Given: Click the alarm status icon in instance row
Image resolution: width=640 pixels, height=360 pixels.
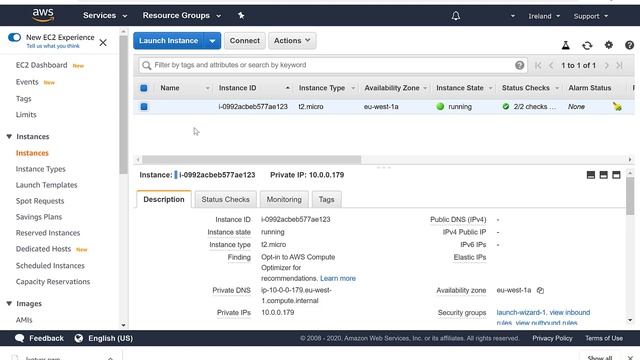Looking at the screenshot, I should pos(617,107).
